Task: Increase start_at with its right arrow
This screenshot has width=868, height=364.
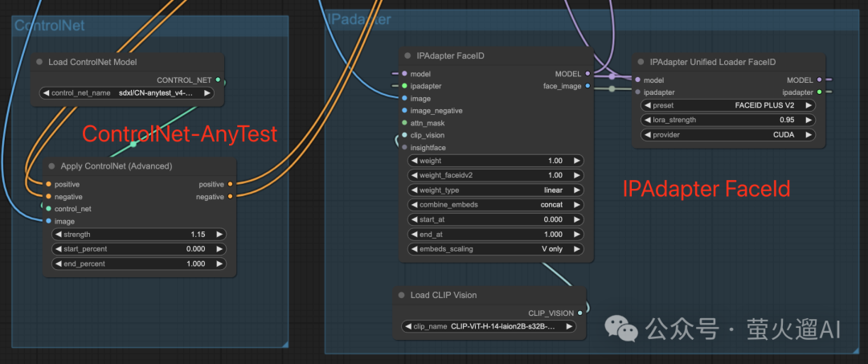Action: (576, 219)
